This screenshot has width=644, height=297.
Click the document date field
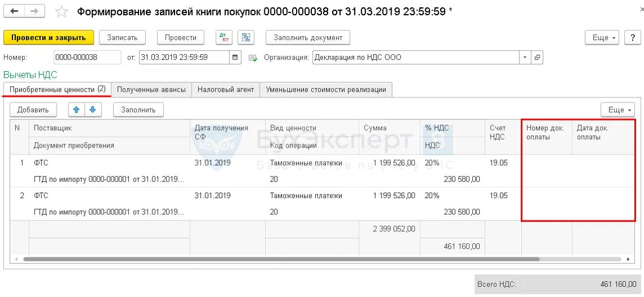(x=184, y=57)
